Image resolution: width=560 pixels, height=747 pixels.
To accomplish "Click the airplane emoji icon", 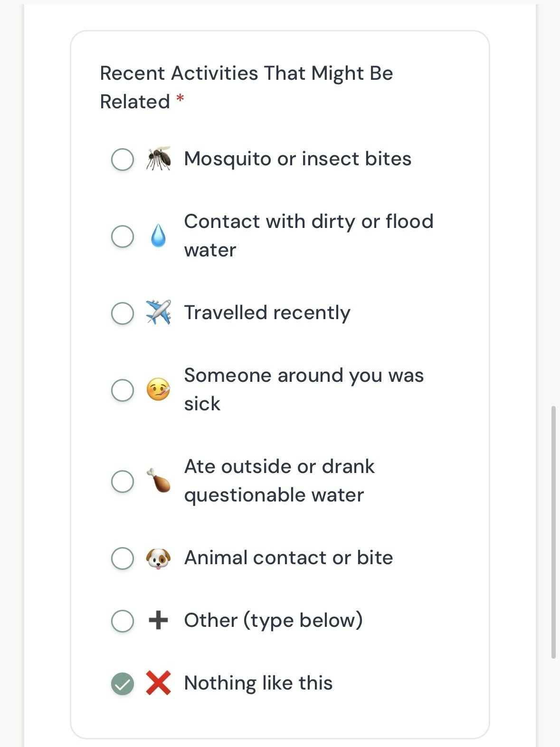I will pyautogui.click(x=158, y=312).
